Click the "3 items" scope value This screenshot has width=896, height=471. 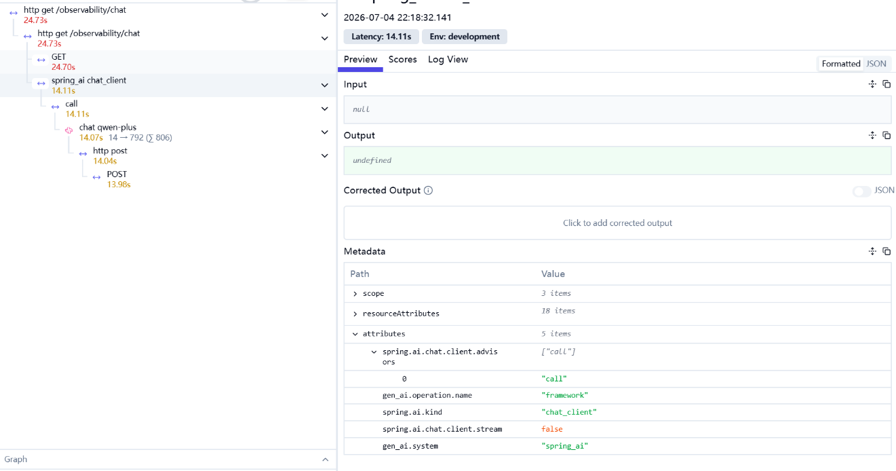tap(556, 293)
